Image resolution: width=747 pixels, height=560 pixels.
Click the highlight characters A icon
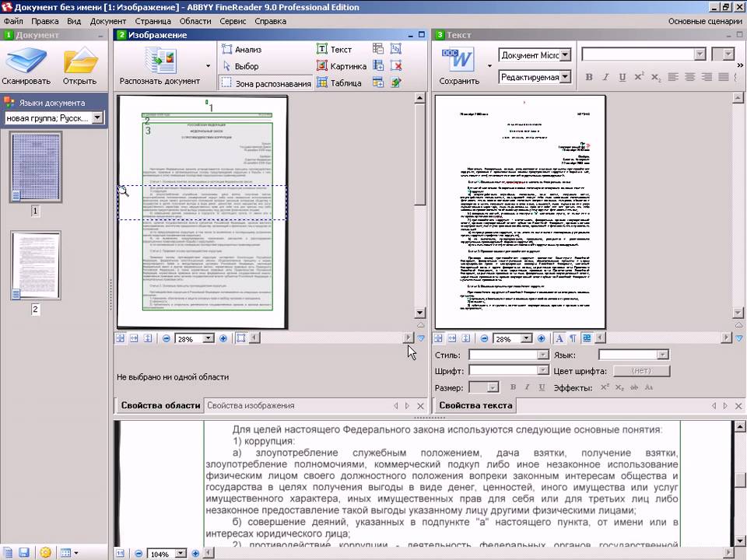tap(559, 338)
